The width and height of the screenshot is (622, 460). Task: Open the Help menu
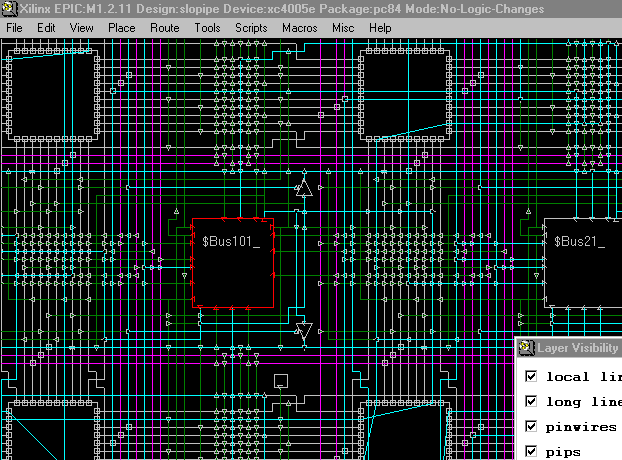click(x=380, y=28)
